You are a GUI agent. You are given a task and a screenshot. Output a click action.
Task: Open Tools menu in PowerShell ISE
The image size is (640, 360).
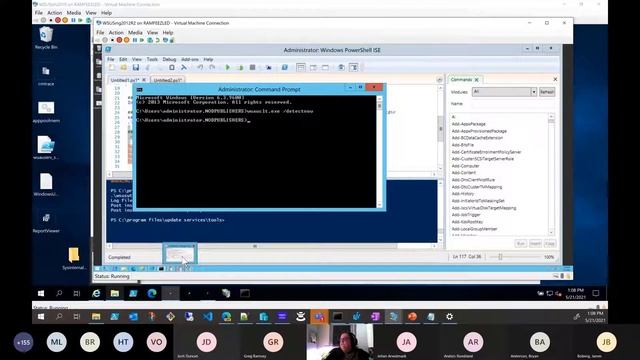pyautogui.click(x=152, y=59)
